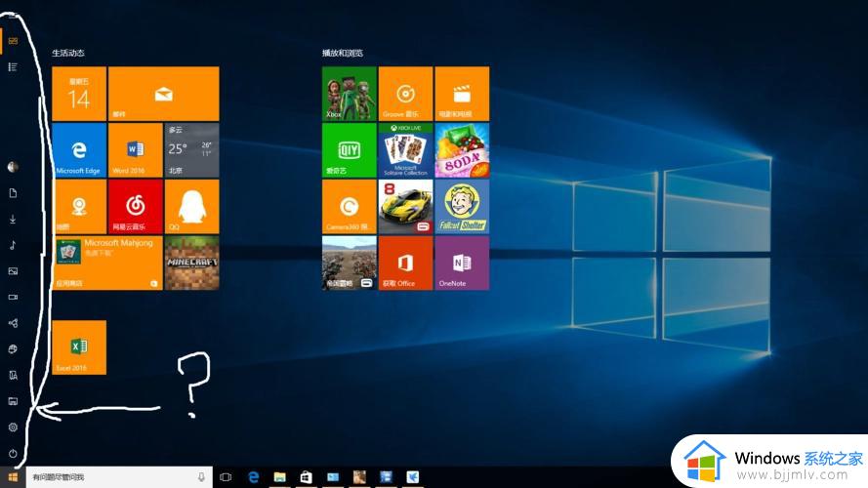
Task: Open the Personal folder icon
Action: point(13,375)
